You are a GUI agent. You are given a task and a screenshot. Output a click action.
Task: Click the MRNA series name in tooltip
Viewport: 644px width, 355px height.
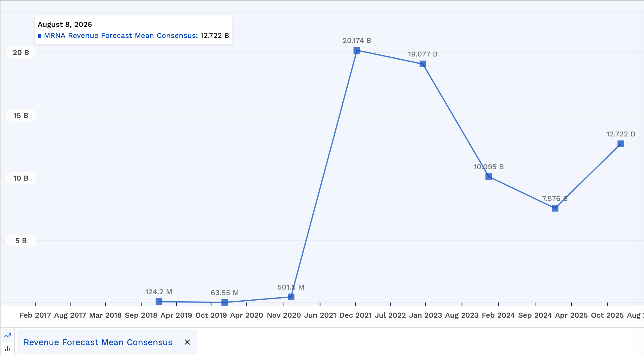coord(121,35)
